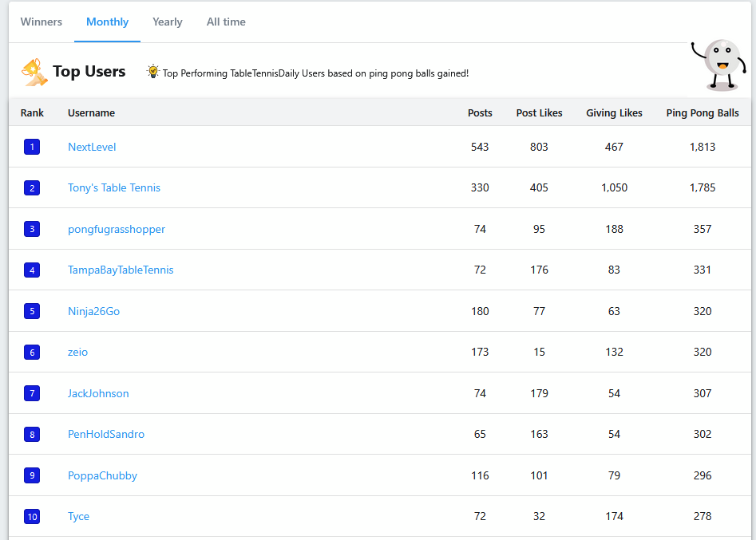Open TampaBayTableTennis profile link
The width and height of the screenshot is (756, 540).
tap(121, 270)
